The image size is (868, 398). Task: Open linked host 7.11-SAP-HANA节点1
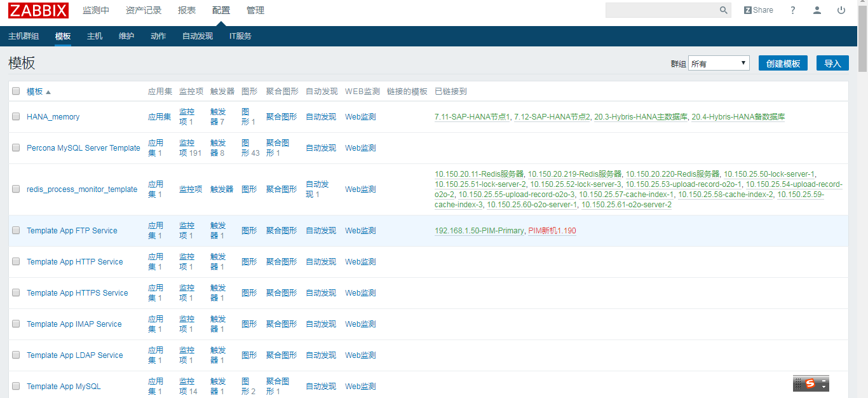pyautogui.click(x=472, y=117)
